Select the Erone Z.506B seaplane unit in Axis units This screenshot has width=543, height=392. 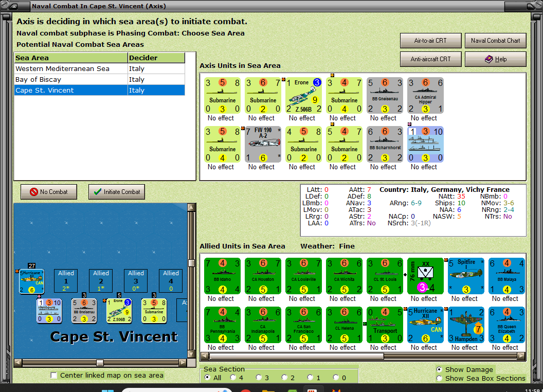pos(304,95)
